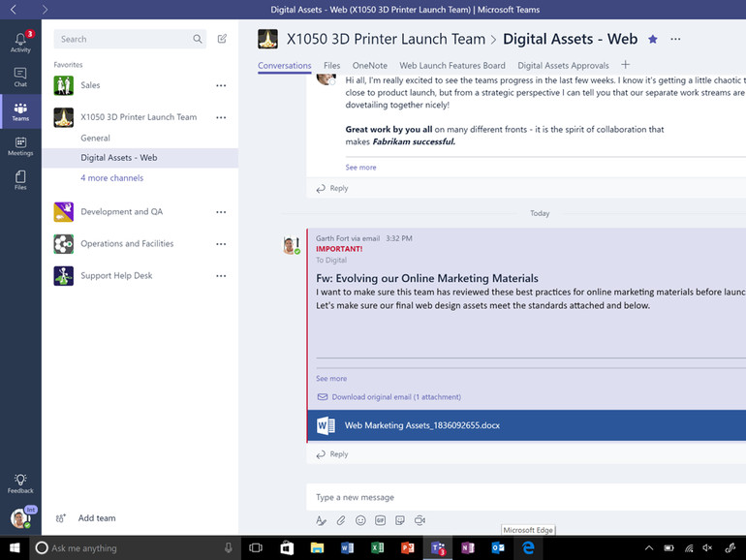Click See more on Garth Fort email
This screenshot has width=746, height=560.
331,379
